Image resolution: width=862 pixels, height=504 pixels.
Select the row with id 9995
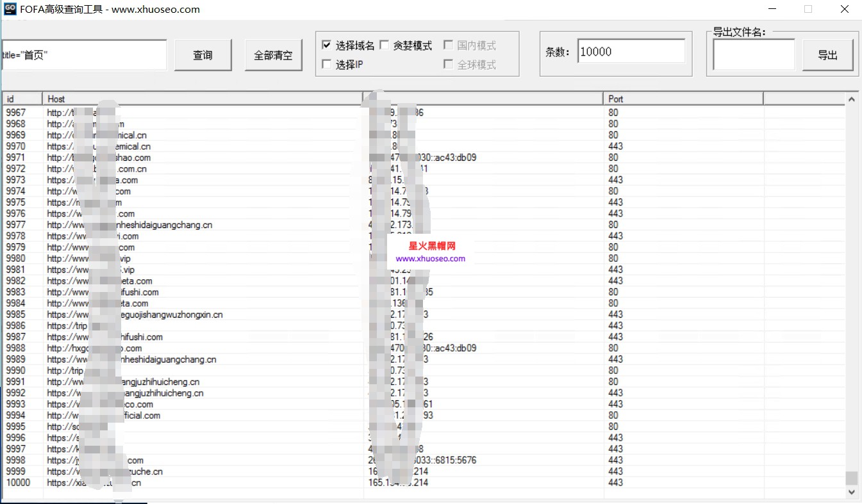(x=423, y=427)
